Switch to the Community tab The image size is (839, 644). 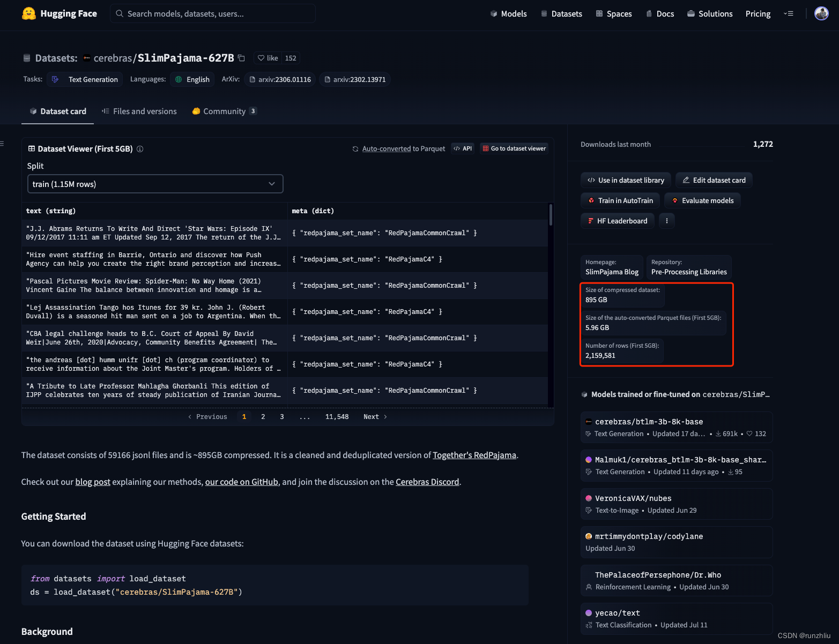[225, 111]
